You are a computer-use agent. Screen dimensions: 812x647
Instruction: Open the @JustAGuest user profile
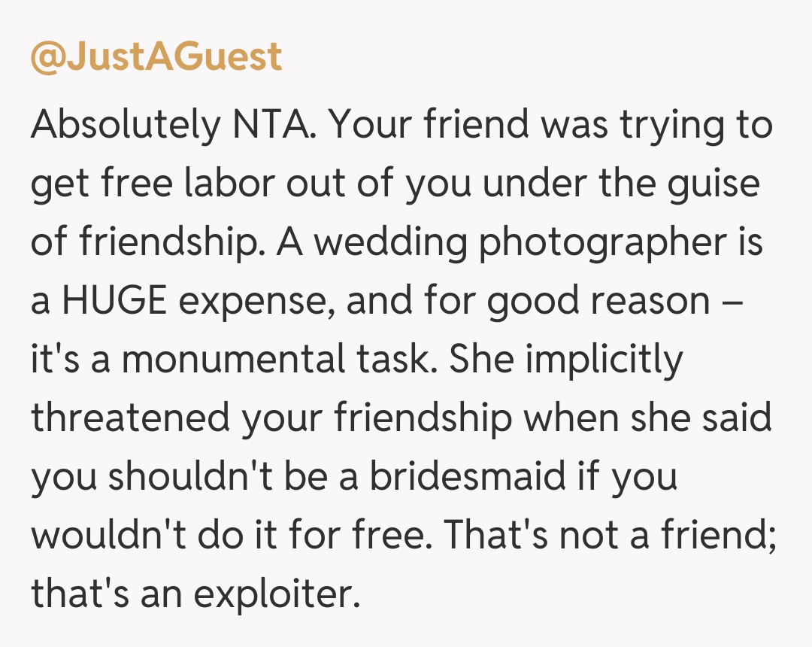(156, 57)
